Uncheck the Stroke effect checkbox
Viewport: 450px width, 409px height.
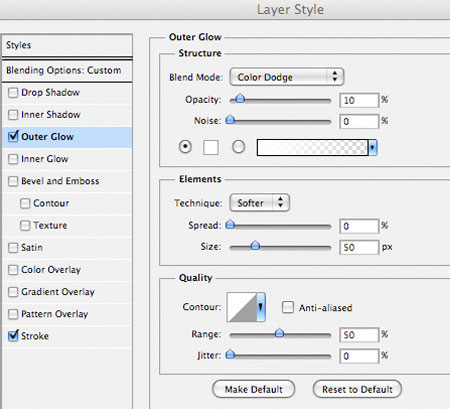click(x=13, y=336)
